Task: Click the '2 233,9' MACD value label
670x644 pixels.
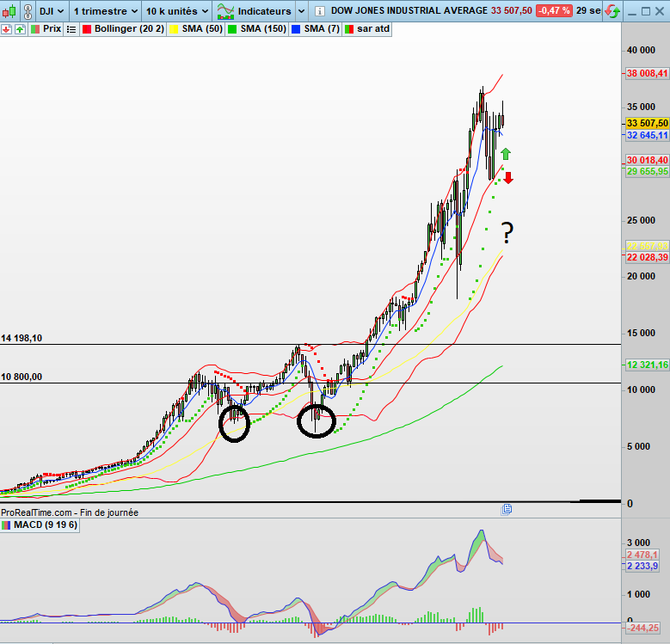Action: click(x=642, y=566)
